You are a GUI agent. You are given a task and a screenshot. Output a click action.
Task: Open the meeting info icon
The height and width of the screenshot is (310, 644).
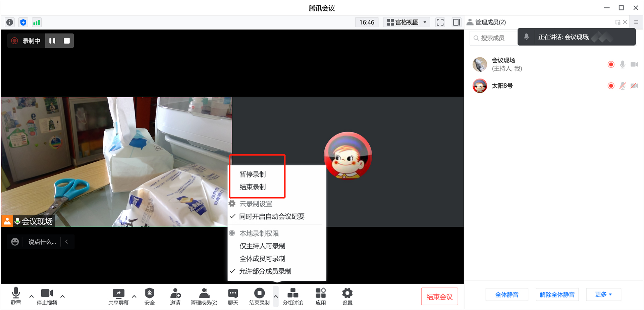(10, 22)
